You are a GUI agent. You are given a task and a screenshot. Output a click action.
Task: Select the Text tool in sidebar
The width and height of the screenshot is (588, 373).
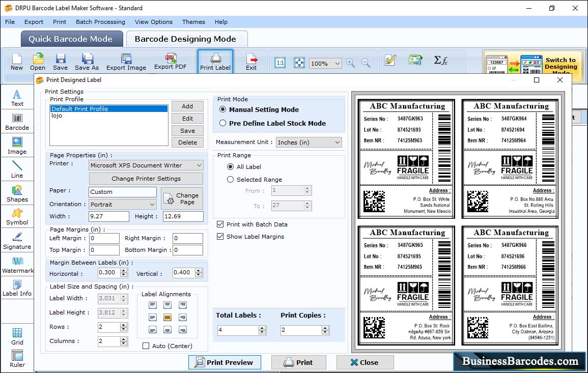click(17, 98)
